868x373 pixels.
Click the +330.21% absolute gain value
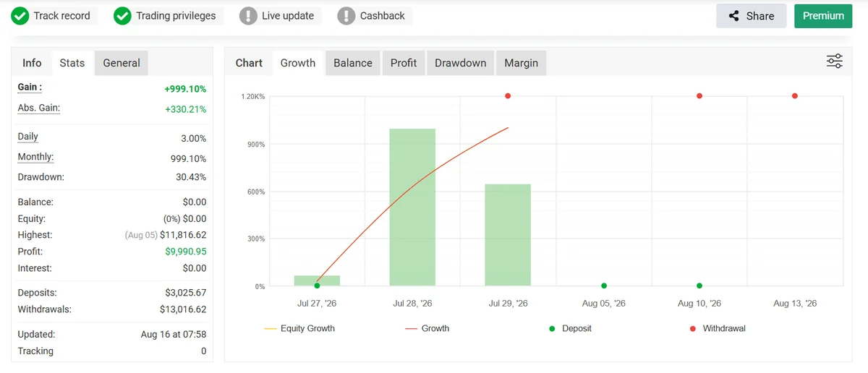(x=185, y=109)
